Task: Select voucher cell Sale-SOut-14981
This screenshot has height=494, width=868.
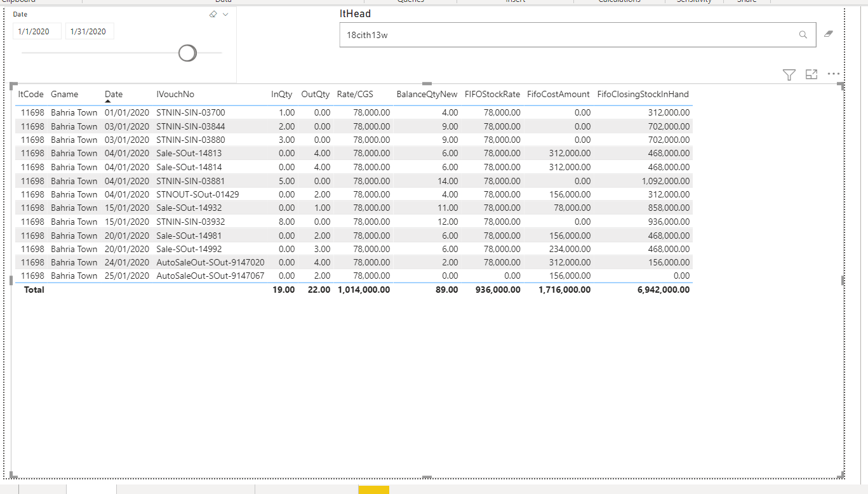Action: 189,236
